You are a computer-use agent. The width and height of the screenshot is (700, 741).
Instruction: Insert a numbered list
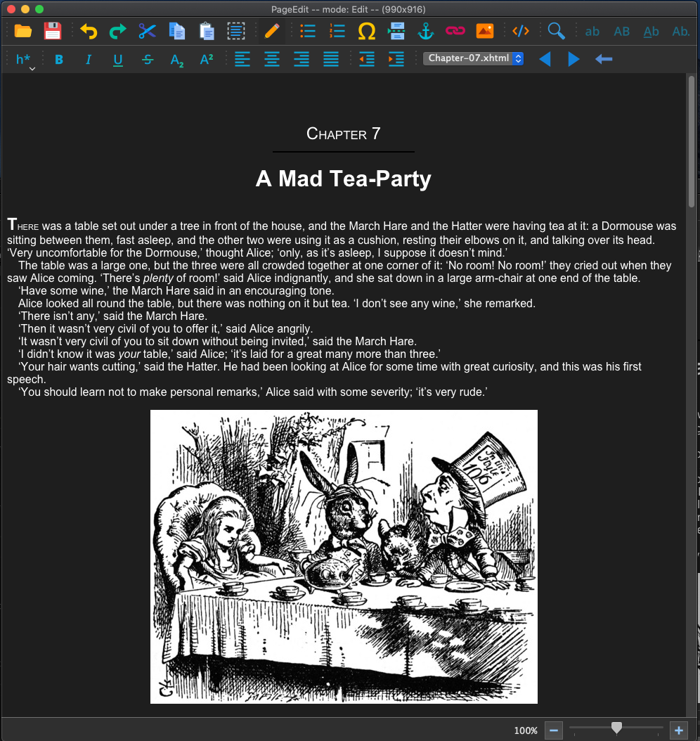pos(337,31)
